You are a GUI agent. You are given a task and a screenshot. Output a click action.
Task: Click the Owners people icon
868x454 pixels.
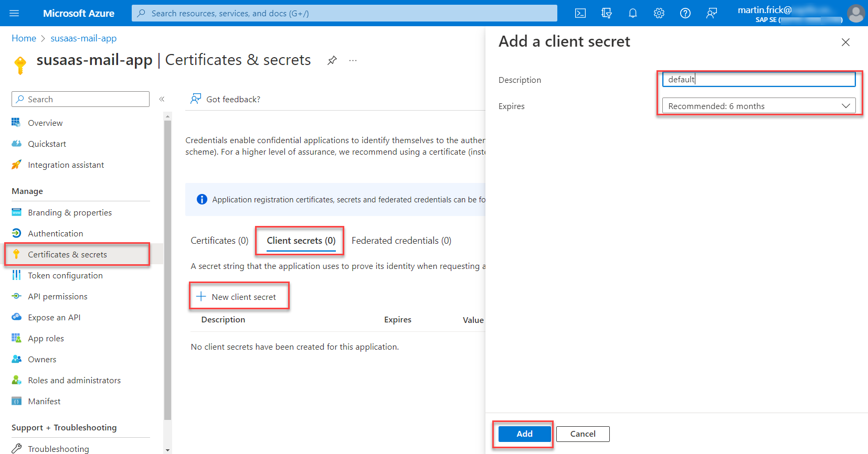pyautogui.click(x=16, y=359)
